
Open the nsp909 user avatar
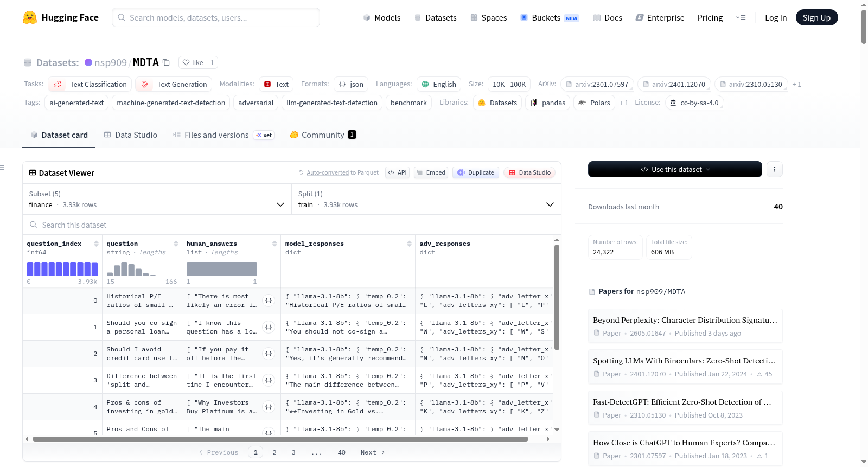tap(88, 62)
